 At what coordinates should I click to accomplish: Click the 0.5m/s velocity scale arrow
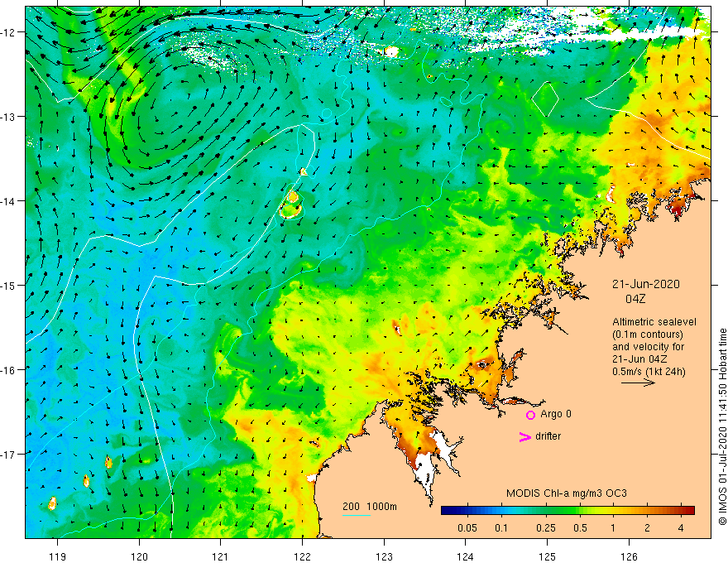pyautogui.click(x=638, y=383)
